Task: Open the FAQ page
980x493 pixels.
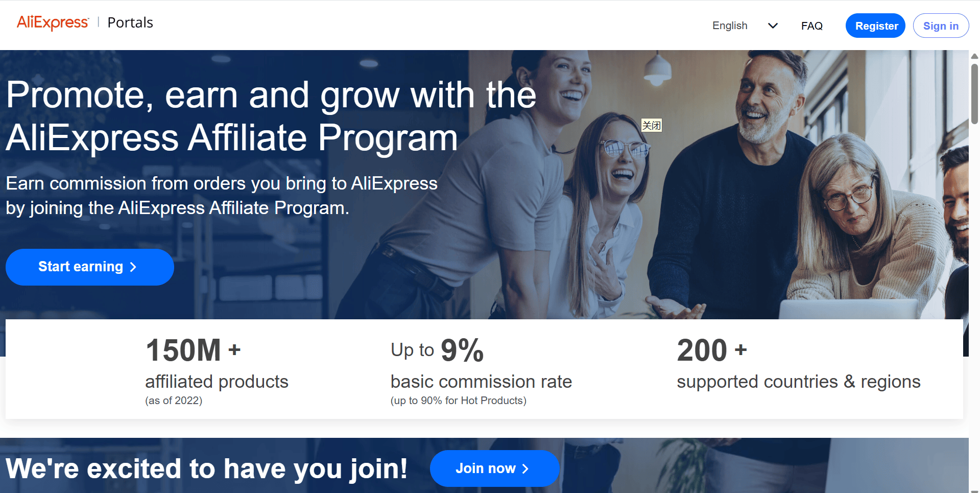Action: [811, 26]
